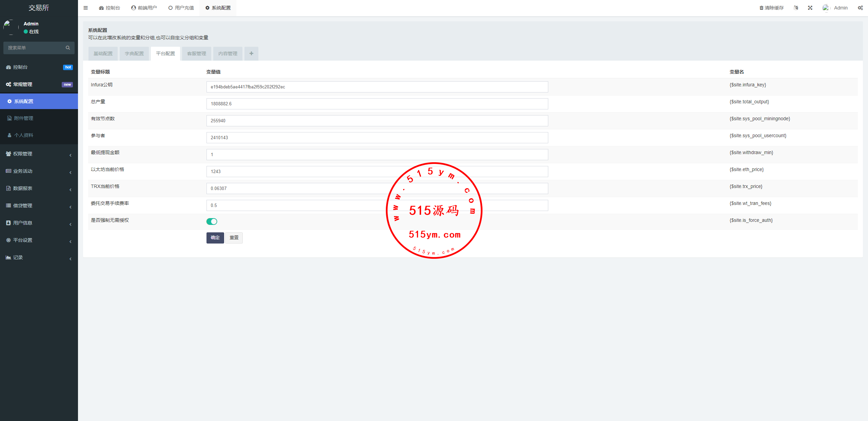The image size is (868, 421).
Task: Click the search magnifier in sidebar
Action: pos(68,48)
